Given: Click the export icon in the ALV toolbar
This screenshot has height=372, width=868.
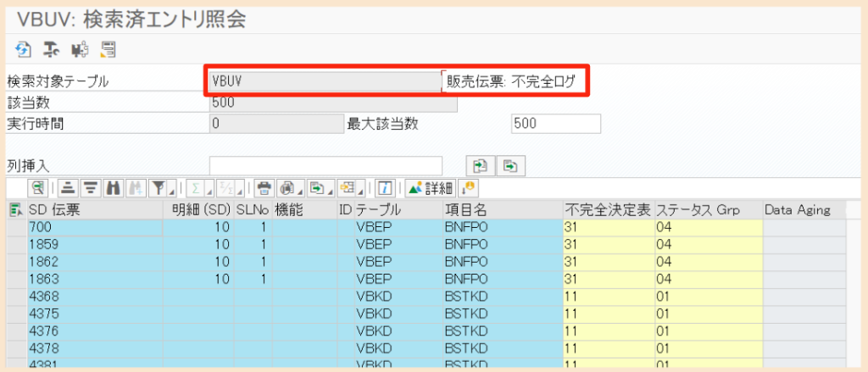Looking at the screenshot, I should (317, 189).
